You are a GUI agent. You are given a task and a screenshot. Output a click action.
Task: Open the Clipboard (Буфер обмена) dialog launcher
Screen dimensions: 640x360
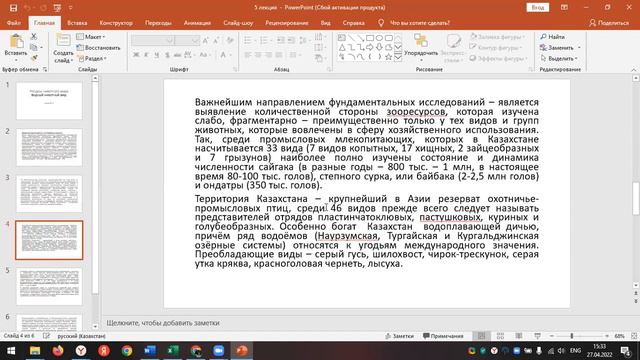click(x=45, y=70)
